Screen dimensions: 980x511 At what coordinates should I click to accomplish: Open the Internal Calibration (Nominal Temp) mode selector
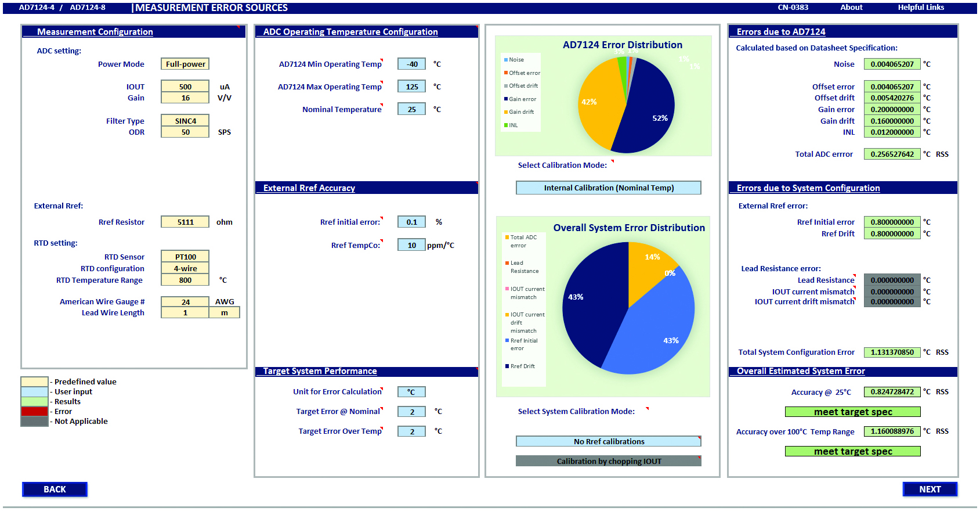point(609,188)
